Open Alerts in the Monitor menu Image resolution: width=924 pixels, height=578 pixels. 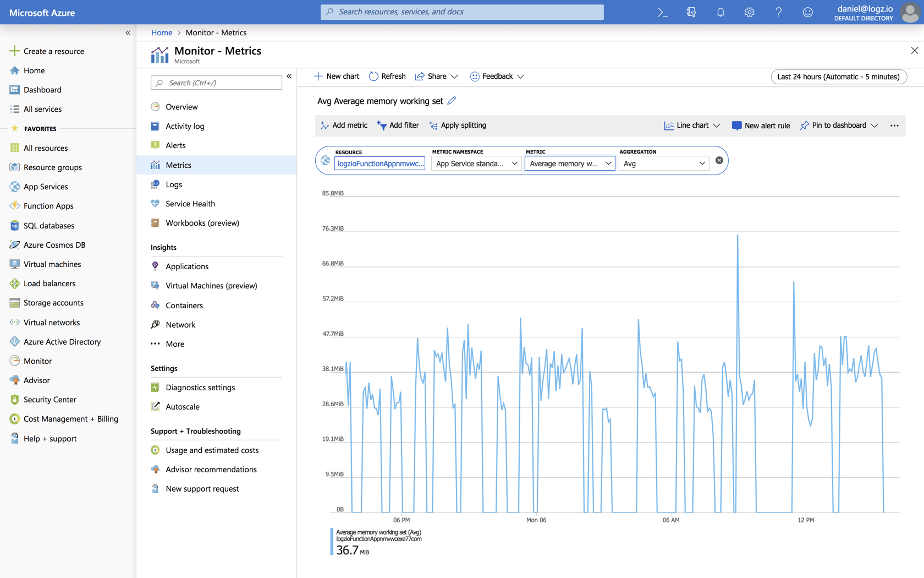[175, 145]
